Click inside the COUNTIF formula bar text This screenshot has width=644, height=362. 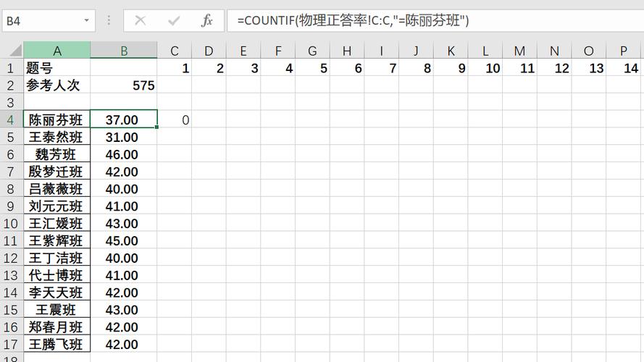(353, 20)
